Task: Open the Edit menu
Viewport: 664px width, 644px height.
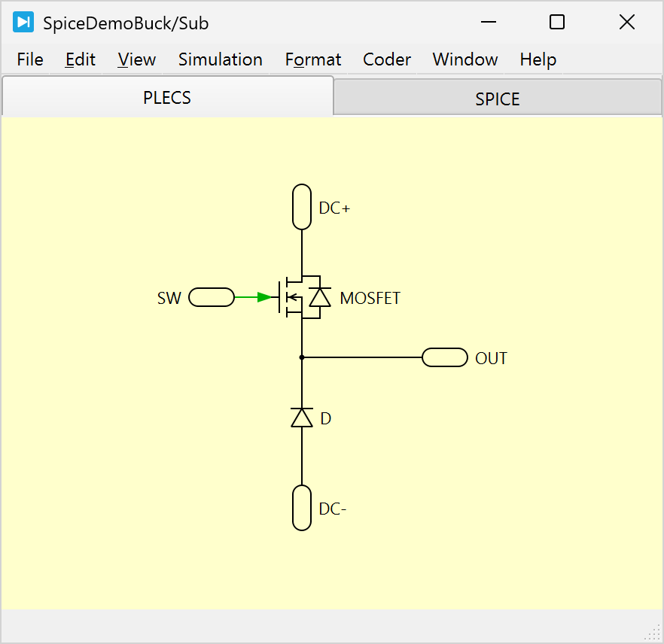Action: (81, 59)
